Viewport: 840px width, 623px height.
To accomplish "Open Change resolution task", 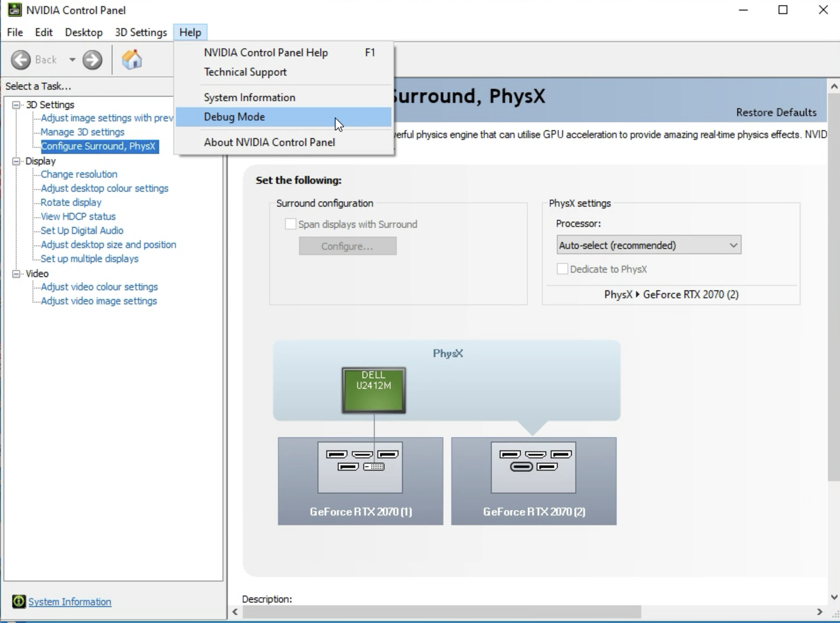I will (79, 174).
